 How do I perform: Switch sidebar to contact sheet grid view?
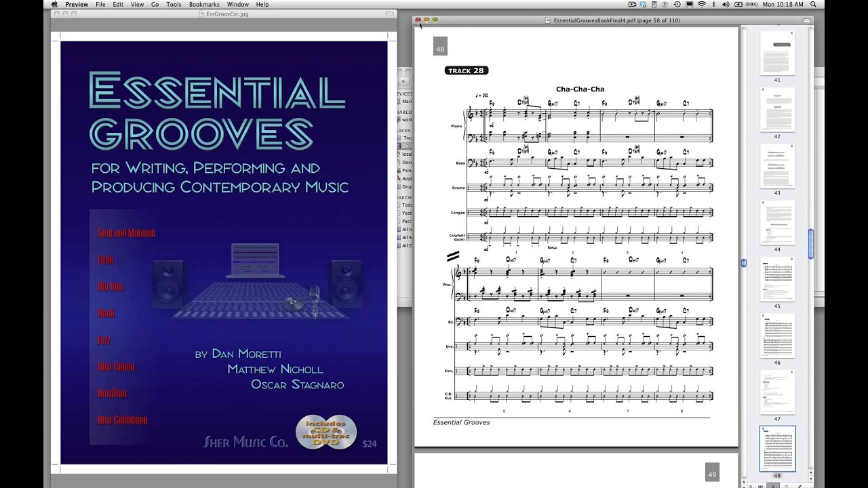(x=760, y=485)
